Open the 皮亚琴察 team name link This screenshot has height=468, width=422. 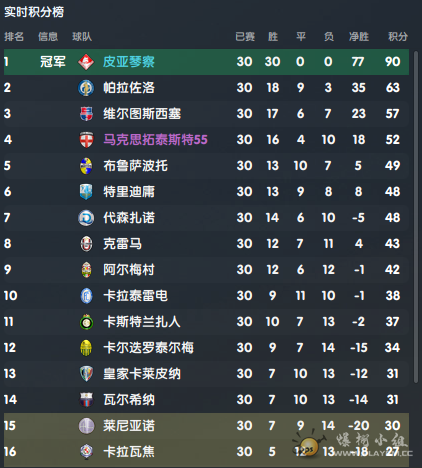[x=129, y=62]
